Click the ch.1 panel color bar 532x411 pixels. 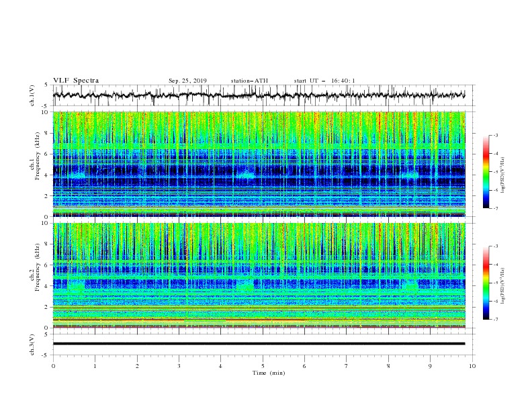[486, 172]
